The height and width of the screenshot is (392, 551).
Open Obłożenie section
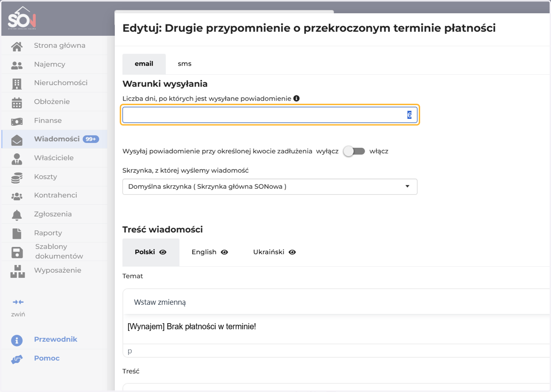52,101
